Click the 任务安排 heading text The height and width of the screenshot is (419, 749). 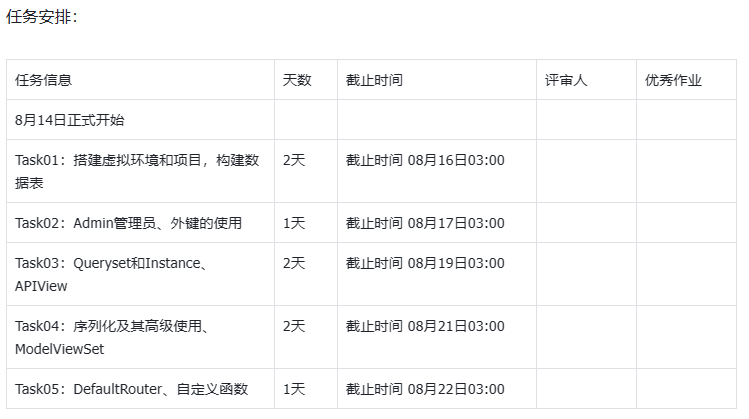pos(41,16)
